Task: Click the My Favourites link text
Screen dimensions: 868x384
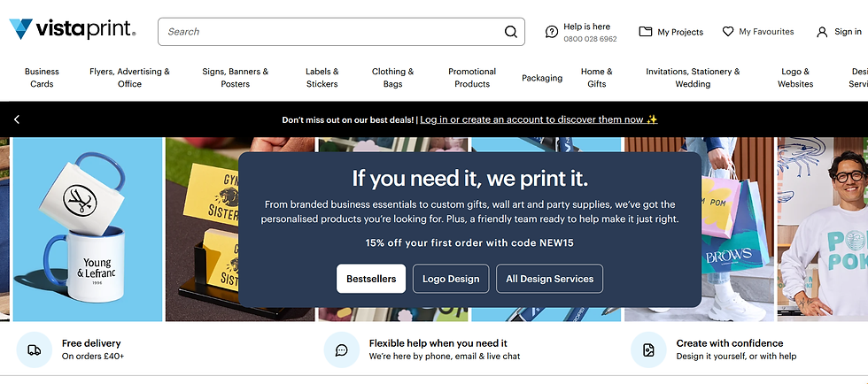Action: click(x=766, y=32)
